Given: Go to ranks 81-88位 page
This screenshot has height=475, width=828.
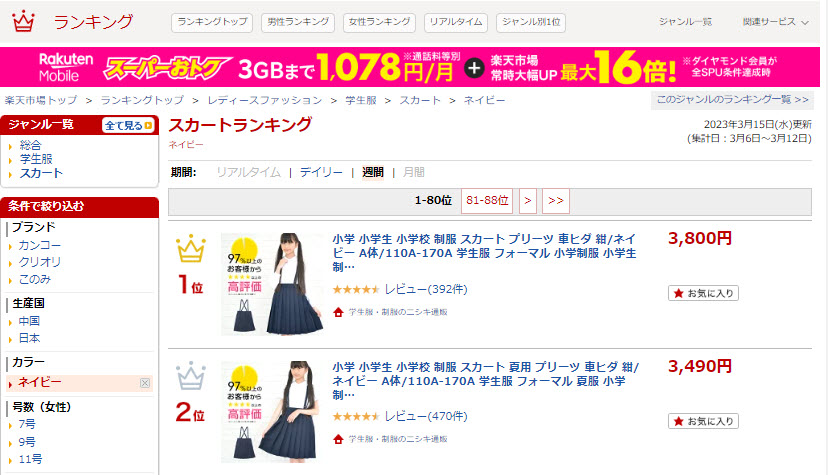Looking at the screenshot, I should tap(487, 201).
